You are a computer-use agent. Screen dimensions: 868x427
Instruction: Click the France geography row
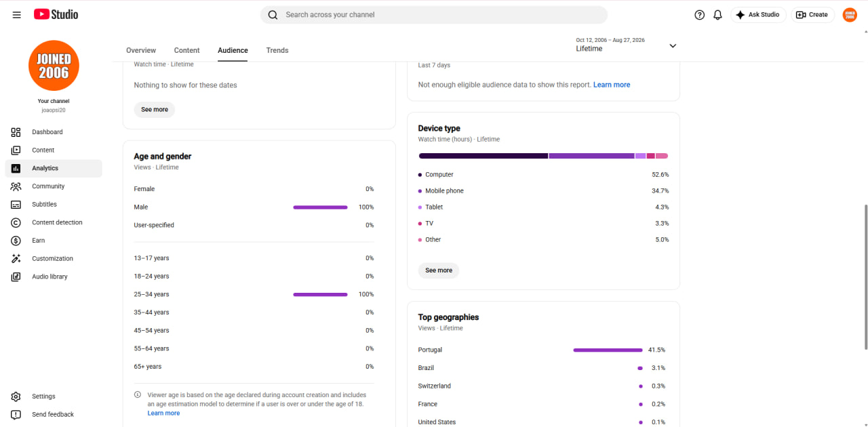pyautogui.click(x=542, y=405)
